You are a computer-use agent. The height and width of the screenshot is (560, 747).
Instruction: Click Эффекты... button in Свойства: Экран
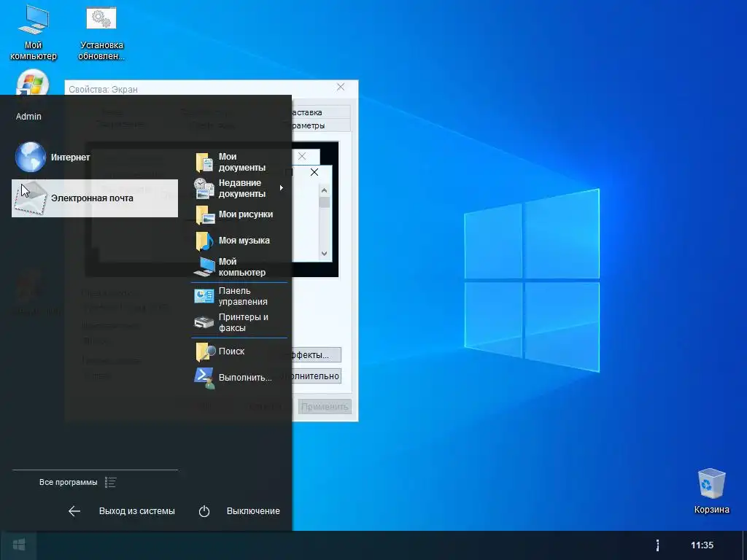tap(317, 355)
